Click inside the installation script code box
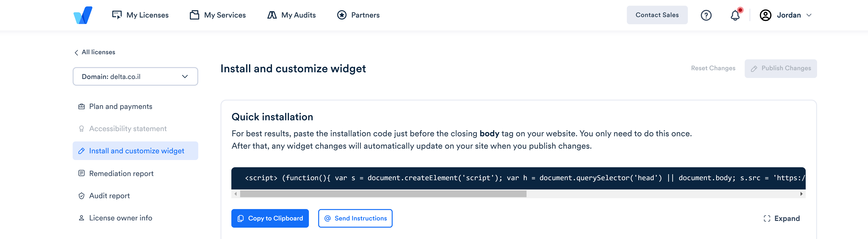Viewport: 868px width, 239px height. 518,178
